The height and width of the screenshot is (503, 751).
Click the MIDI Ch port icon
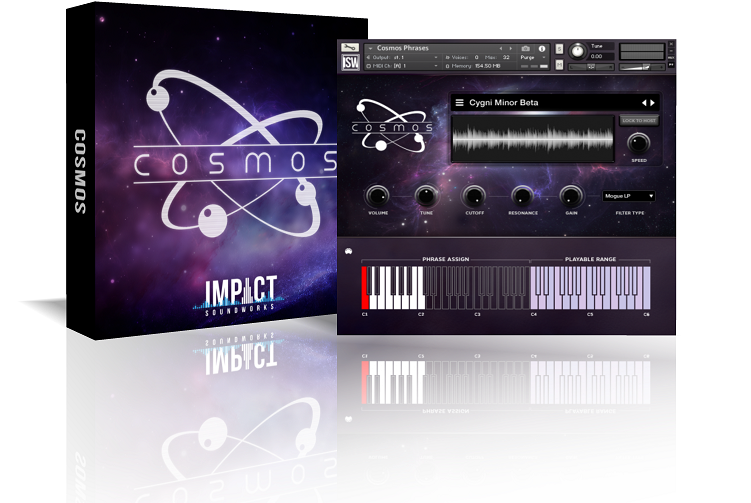point(368,66)
